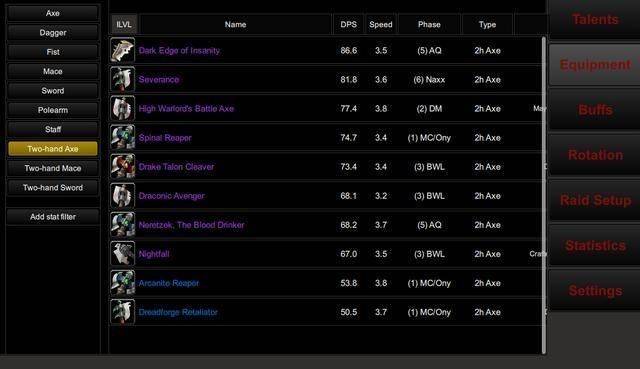Sort items by ILVL column
Screen dimensions: 640x369
point(124,24)
